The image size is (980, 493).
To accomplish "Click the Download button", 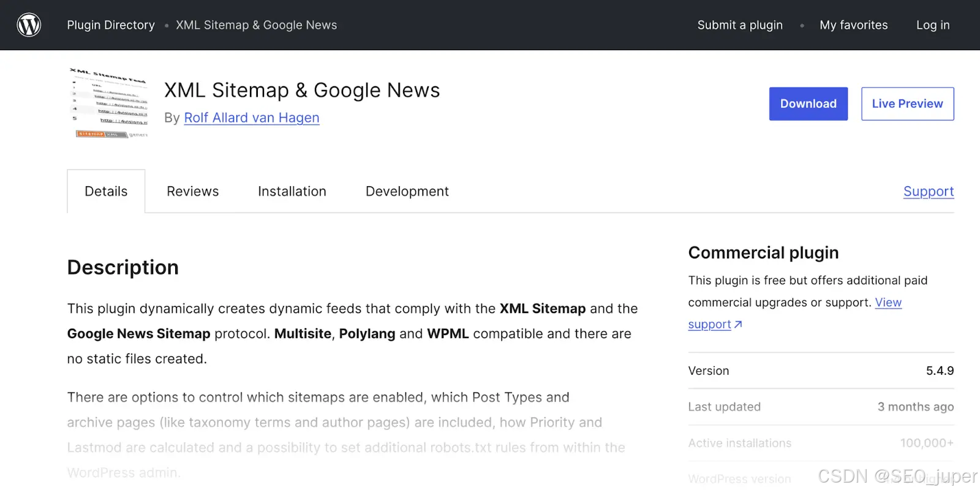I will pyautogui.click(x=809, y=103).
